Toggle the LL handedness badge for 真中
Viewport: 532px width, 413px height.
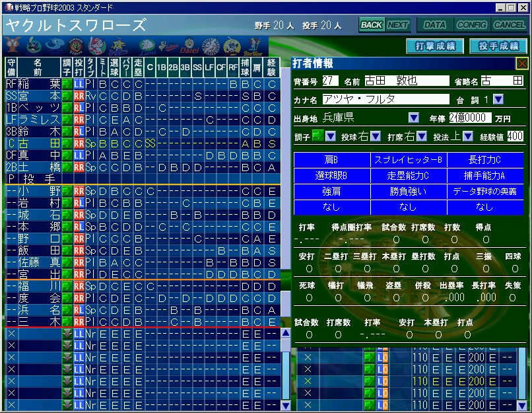[x=79, y=155]
